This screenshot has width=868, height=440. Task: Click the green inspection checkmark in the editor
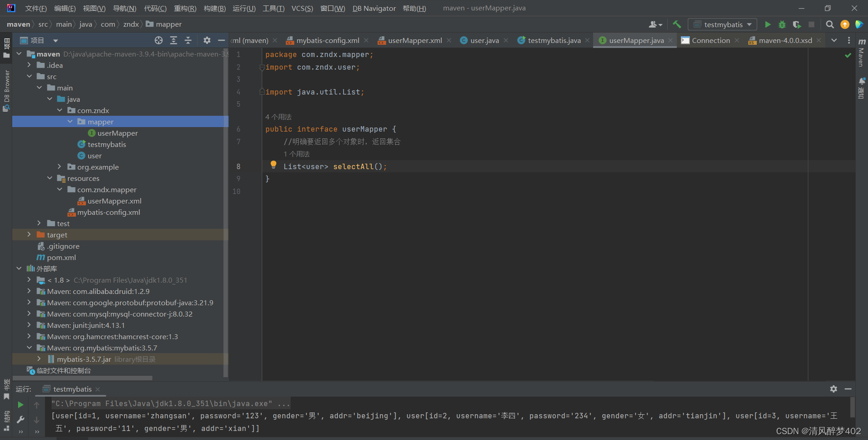click(848, 55)
